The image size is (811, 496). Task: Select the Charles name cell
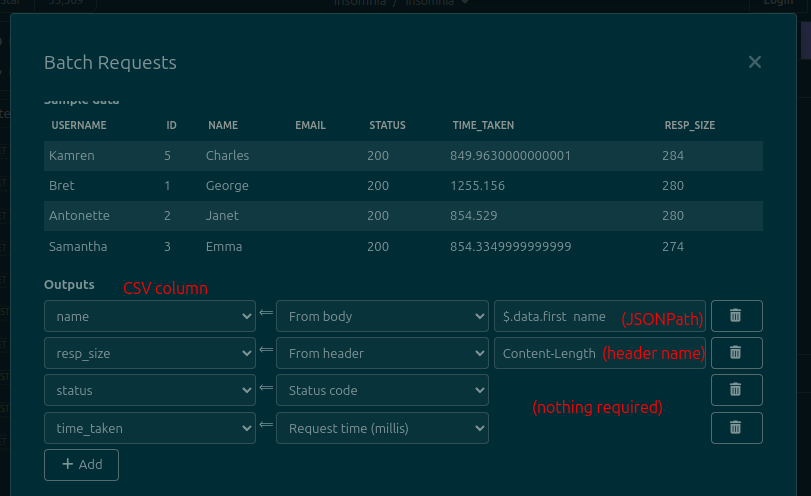pyautogui.click(x=228, y=156)
